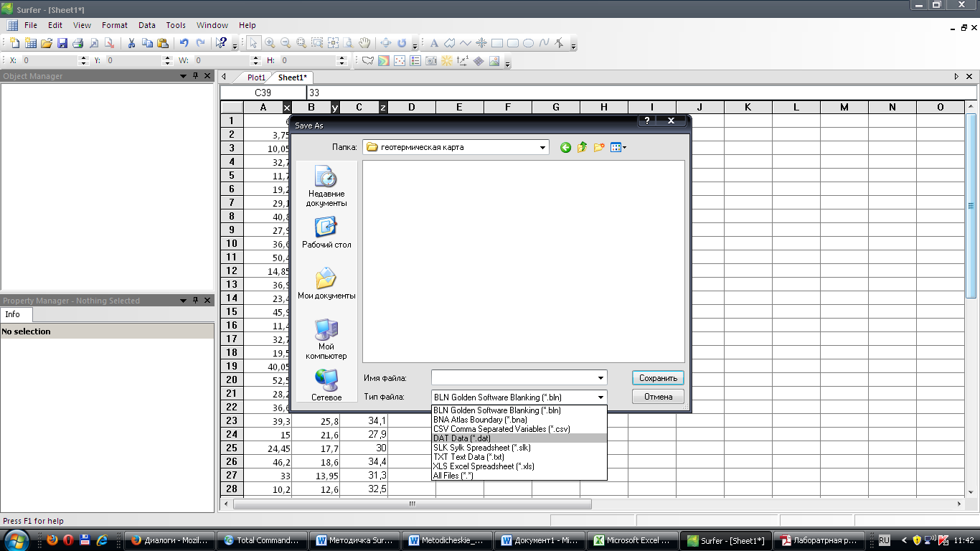Viewport: 980px width, 551px height.
Task: Click the Cut scissors icon
Action: [132, 43]
